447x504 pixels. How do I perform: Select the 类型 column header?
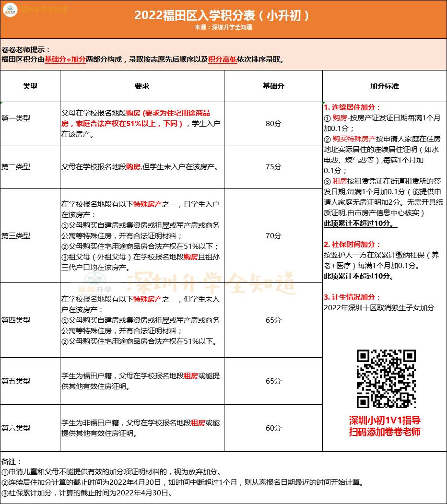pos(30,86)
